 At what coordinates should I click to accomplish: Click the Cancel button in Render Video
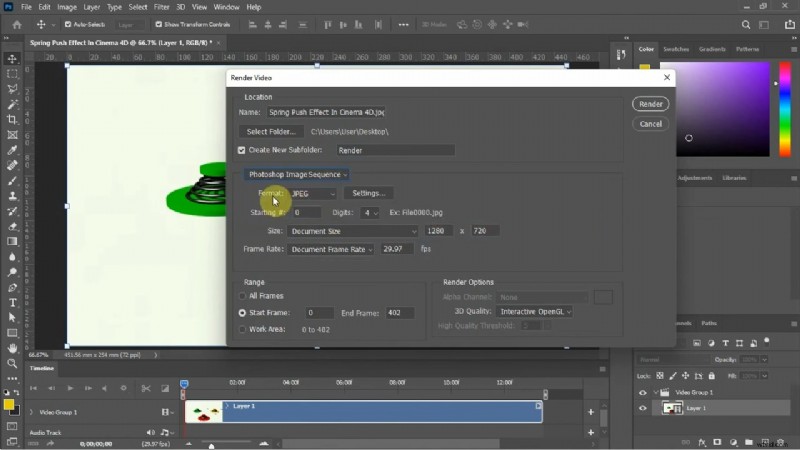click(x=651, y=124)
